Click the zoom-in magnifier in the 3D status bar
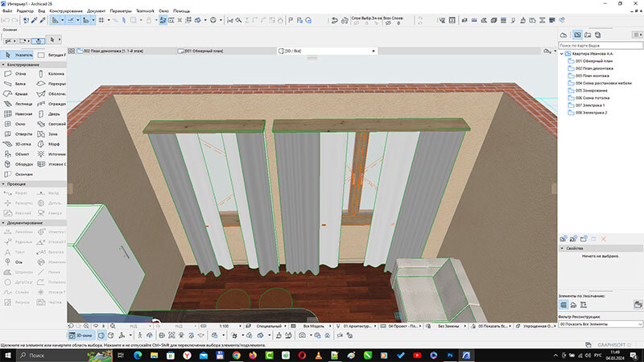644x362 pixels. [86, 326]
